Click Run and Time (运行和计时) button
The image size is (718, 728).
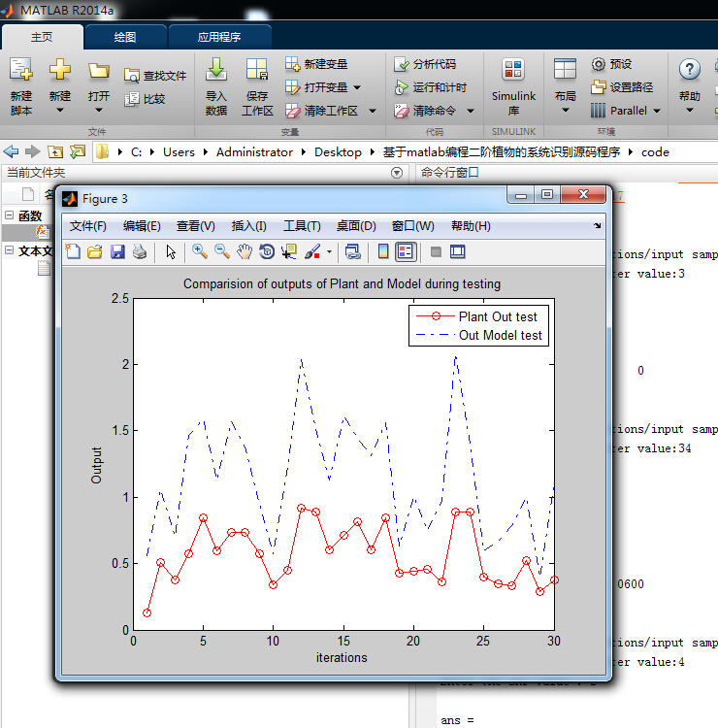click(x=430, y=87)
